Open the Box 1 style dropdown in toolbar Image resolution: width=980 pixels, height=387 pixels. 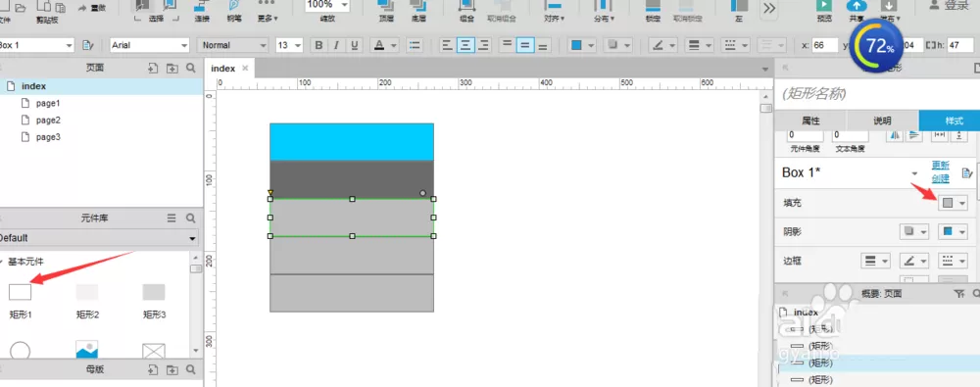(37, 45)
